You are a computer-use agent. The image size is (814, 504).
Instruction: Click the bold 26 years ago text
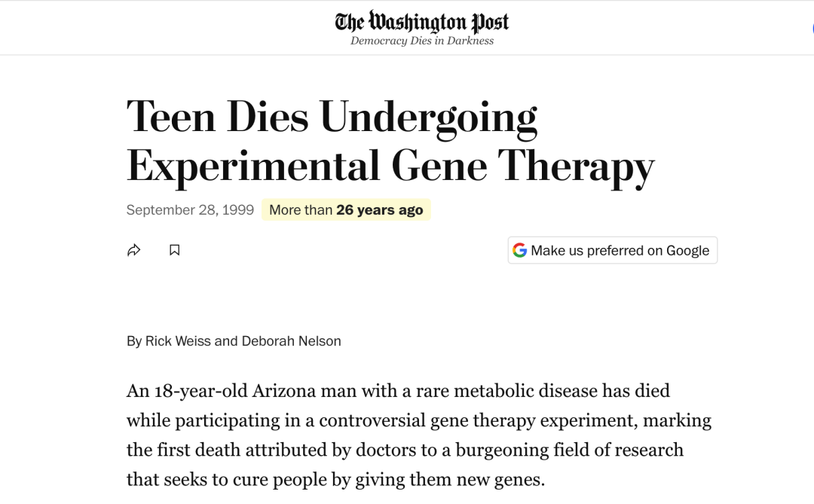pos(379,209)
